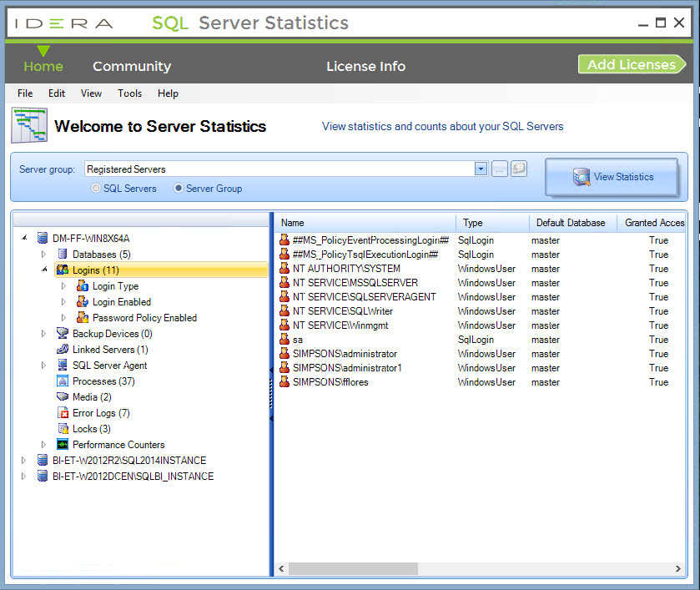The width and height of the screenshot is (700, 590).
Task: Click the Login Enabled icon
Action: 82,301
